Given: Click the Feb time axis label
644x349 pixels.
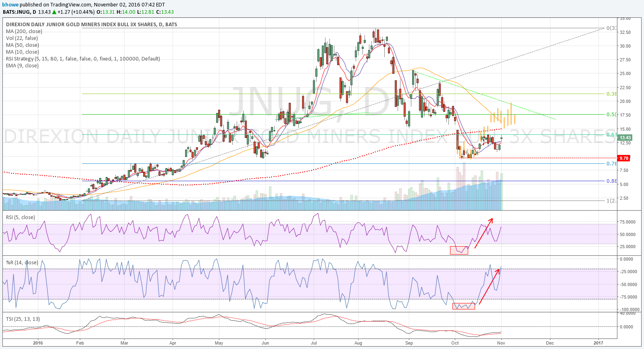Looking at the screenshot, I should [x=80, y=343].
